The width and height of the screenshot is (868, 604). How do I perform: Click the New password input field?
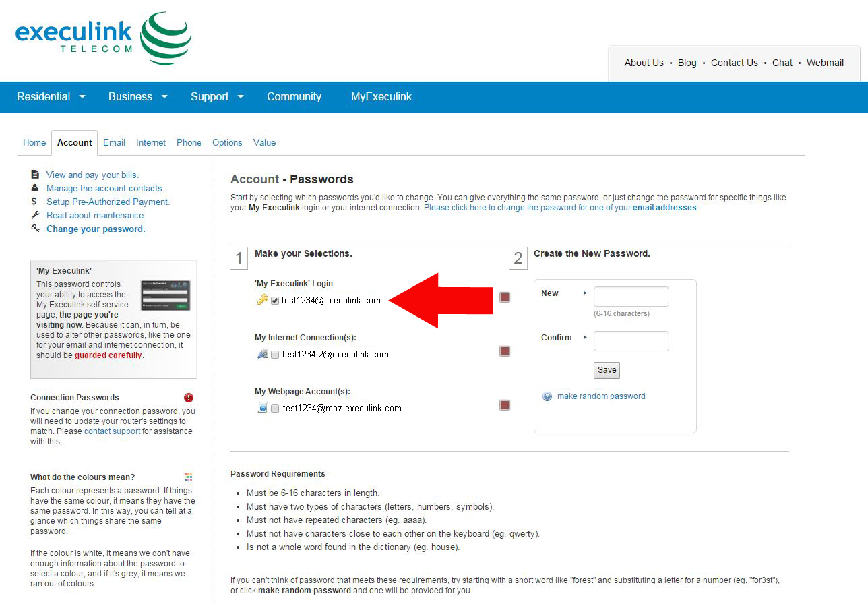pyautogui.click(x=631, y=297)
